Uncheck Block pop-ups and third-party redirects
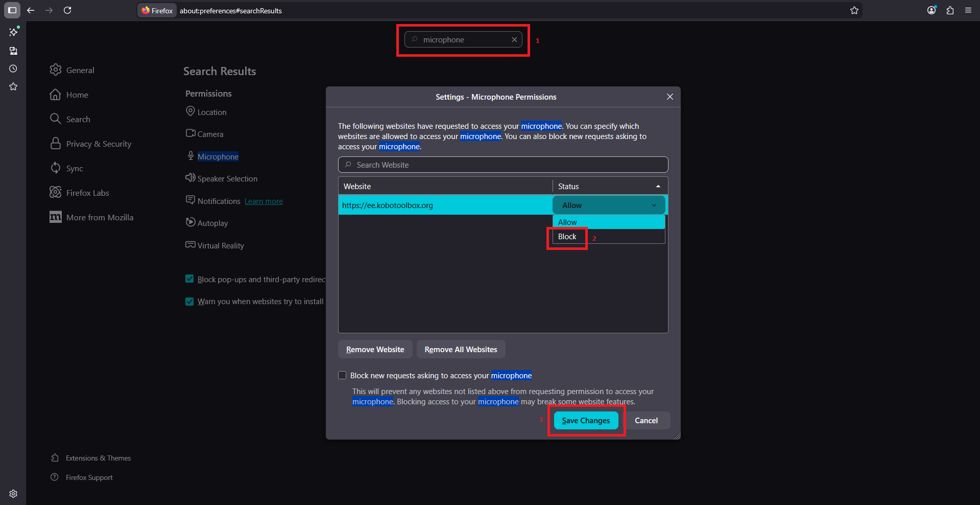980x505 pixels. coord(189,279)
